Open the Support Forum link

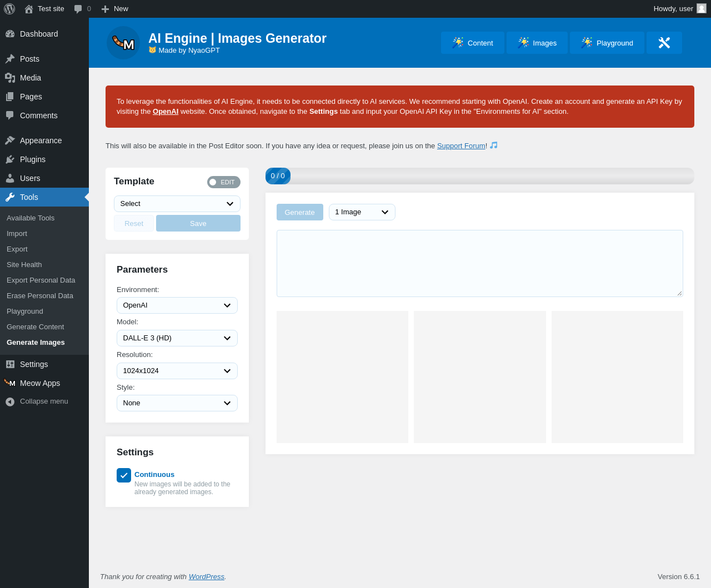click(461, 145)
